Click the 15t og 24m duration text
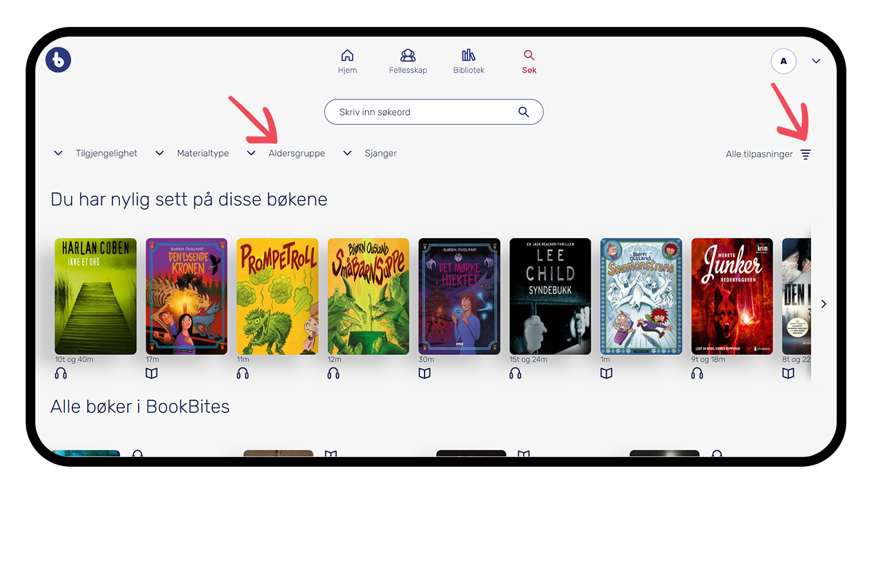872x588 pixels. pos(528,359)
